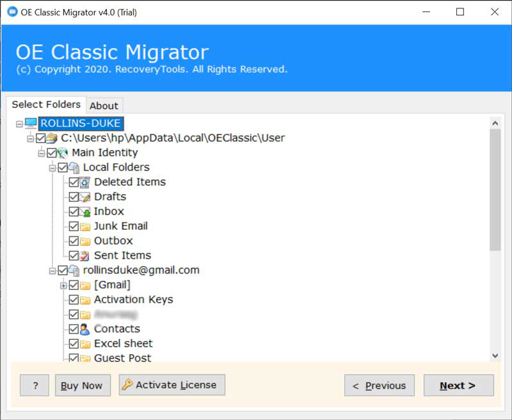This screenshot has width=512, height=420.
Task: Click the [Gmail] folder icon
Action: tap(85, 286)
